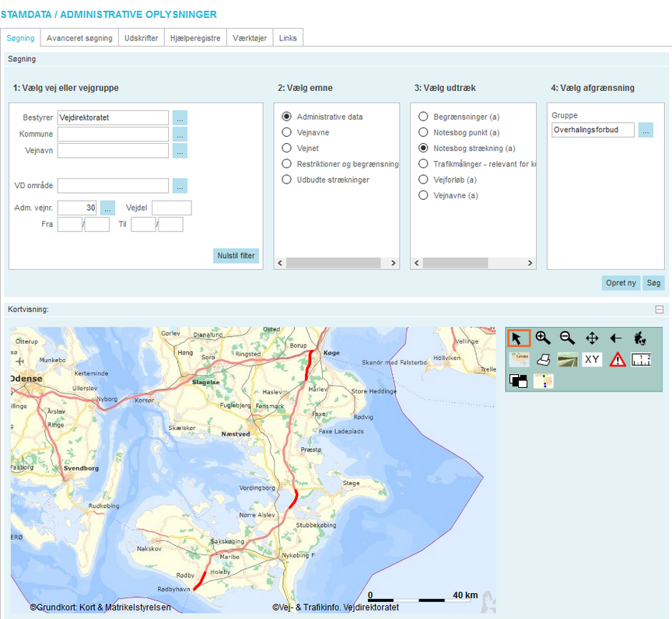Select Udbudte strækninger radio option
The height and width of the screenshot is (619, 672).
point(287,180)
